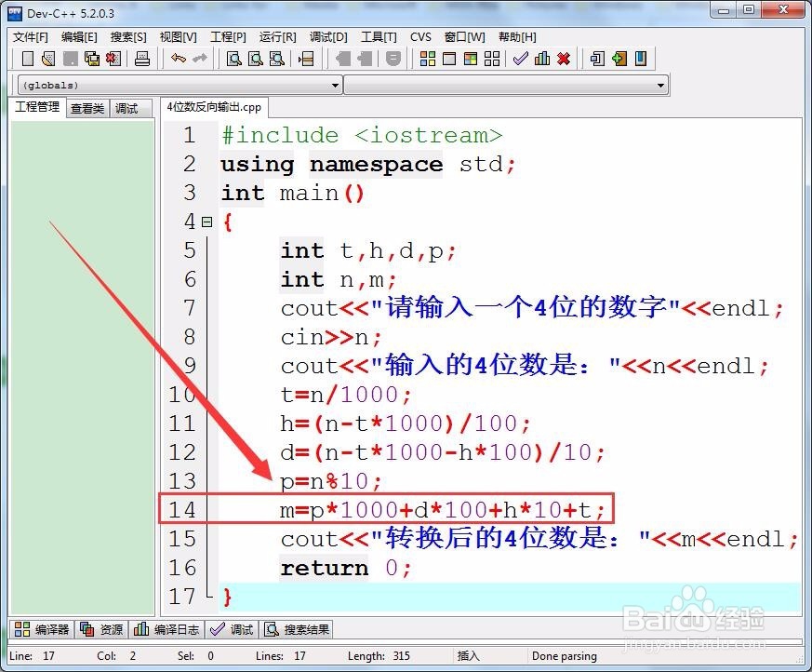Screen dimensions: 812x672
Task: Open the empty members dropdown
Action: pyautogui.click(x=506, y=85)
